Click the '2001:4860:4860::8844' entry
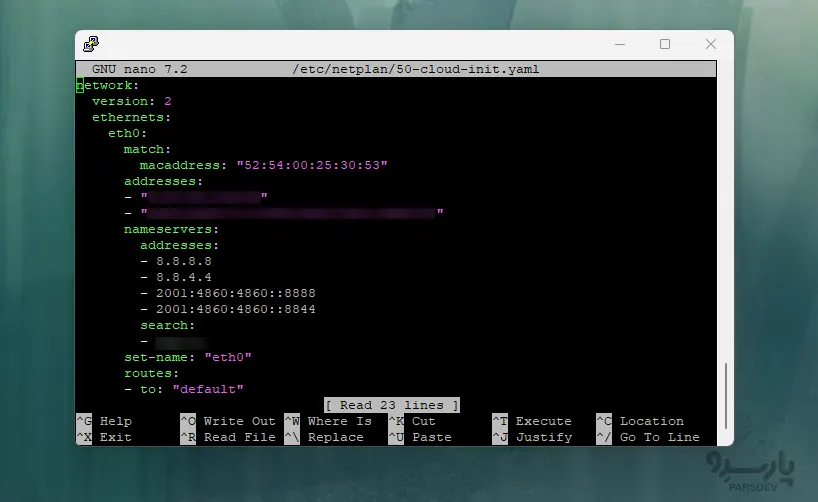 click(x=236, y=309)
